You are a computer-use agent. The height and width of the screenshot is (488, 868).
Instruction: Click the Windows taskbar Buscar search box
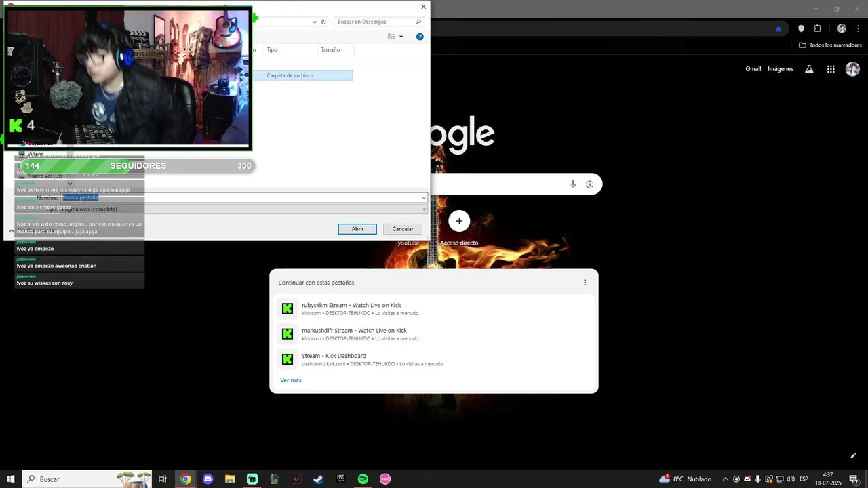pyautogui.click(x=87, y=479)
